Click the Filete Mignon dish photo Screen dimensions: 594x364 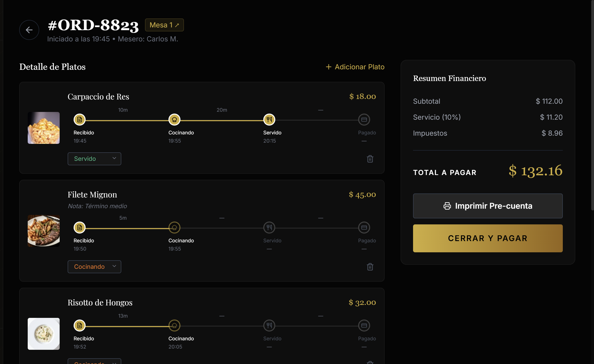[x=44, y=231]
